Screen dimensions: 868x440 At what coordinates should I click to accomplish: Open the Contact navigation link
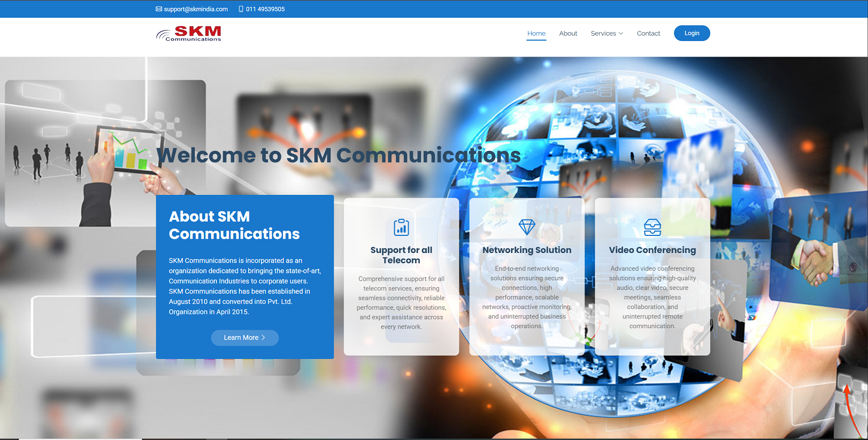tap(648, 33)
